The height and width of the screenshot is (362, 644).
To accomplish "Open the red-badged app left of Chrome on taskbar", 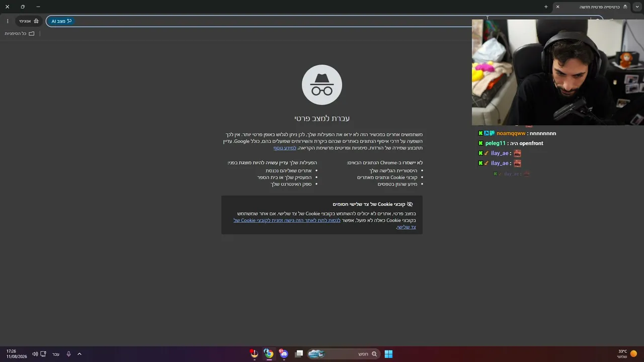I will click(254, 354).
